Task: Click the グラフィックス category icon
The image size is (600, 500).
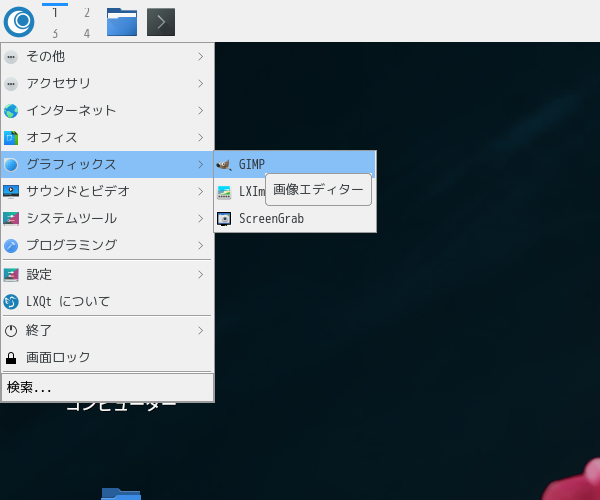Action: point(11,164)
